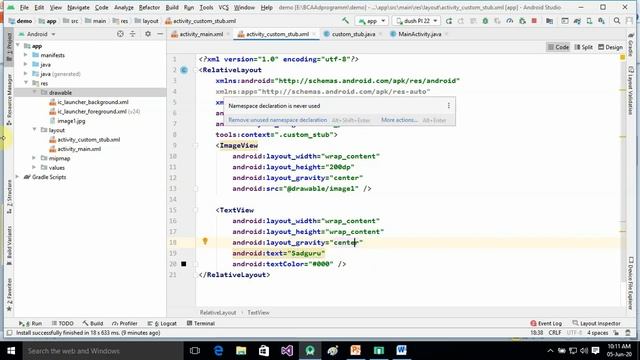Click Remove unused namespace declaration link
Viewport: 640px width, 360px height.
tap(278, 120)
